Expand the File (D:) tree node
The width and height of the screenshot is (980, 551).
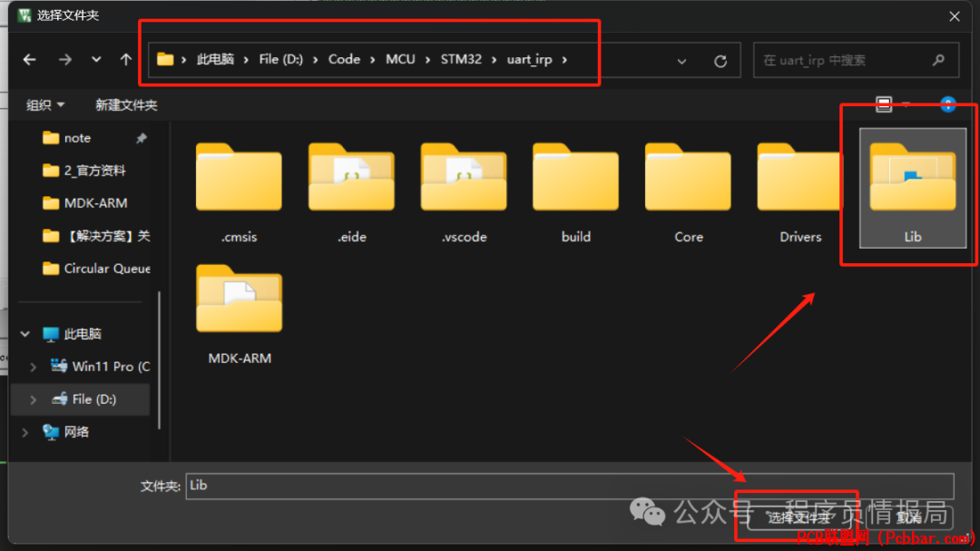(x=34, y=399)
